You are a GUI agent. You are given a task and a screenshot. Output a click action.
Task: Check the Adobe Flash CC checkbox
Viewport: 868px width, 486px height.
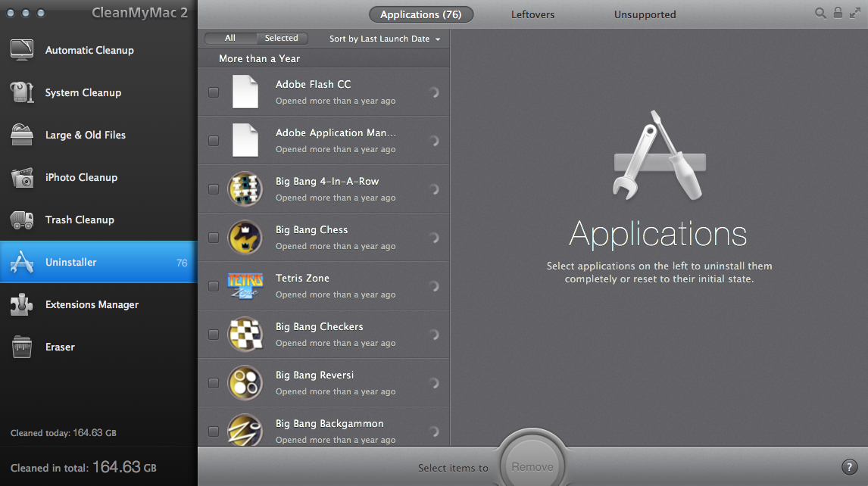pos(214,92)
